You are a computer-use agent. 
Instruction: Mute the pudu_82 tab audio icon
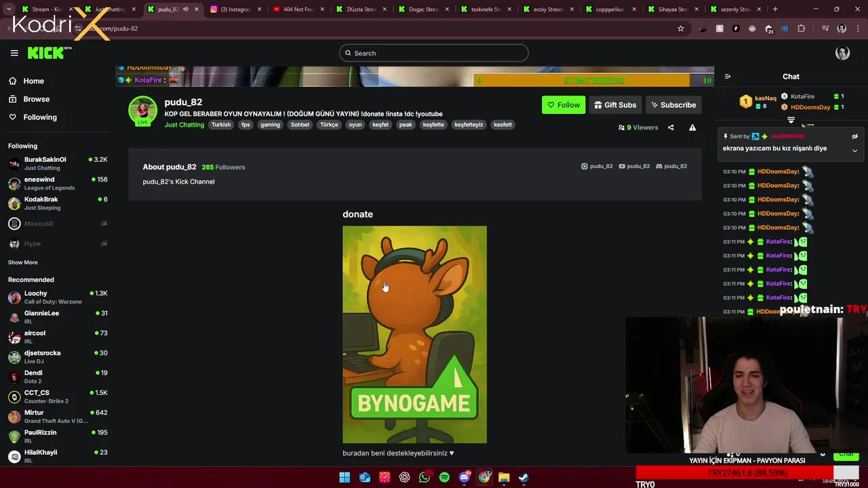[185, 9]
